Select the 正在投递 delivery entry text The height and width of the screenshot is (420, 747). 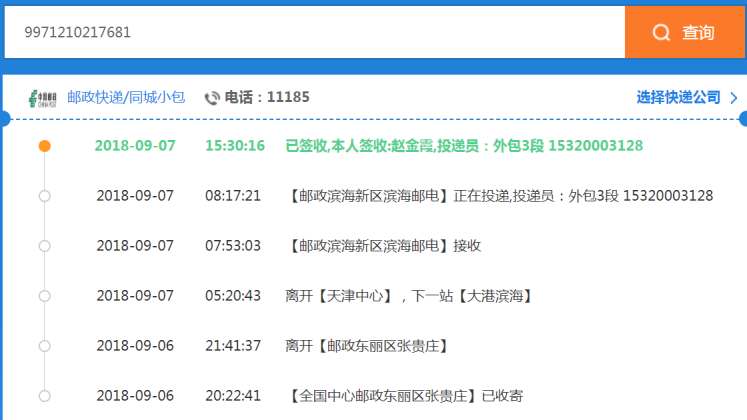point(499,196)
